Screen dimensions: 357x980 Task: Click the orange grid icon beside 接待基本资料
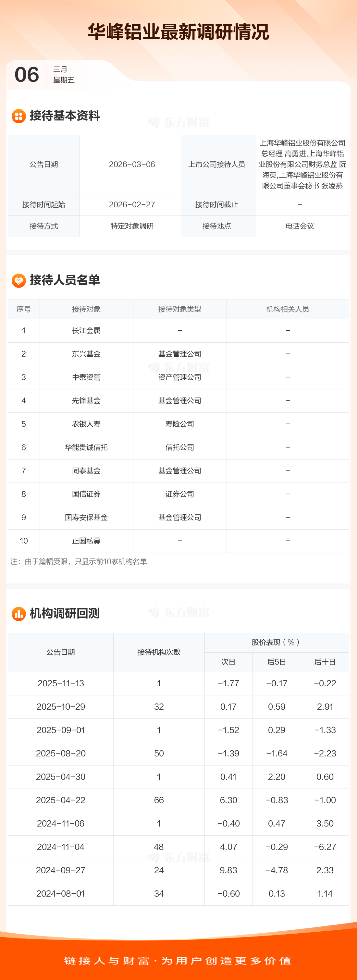pyautogui.click(x=18, y=116)
